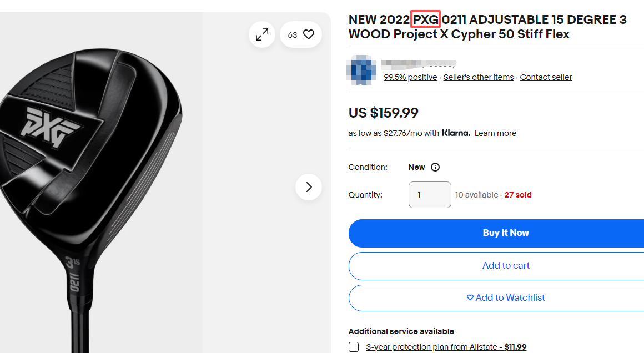Click the seller's blurred avatar image
This screenshot has width=644, height=353.
[361, 69]
